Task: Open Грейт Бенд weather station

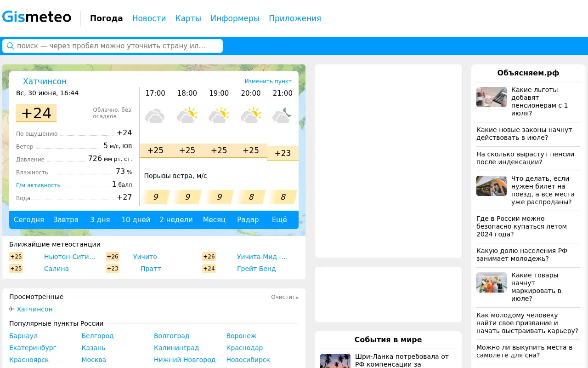Action: click(x=256, y=269)
